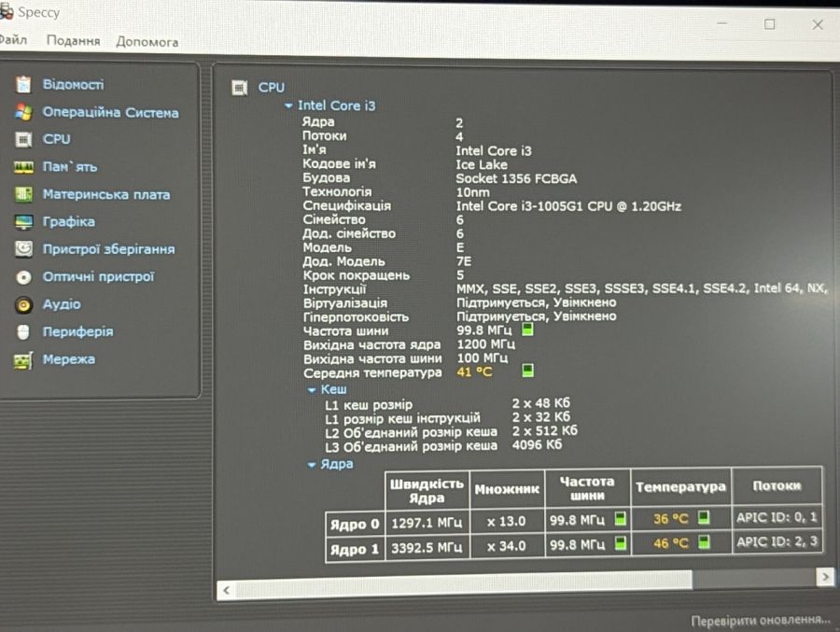Click the CPU header chip icon in main panel

tap(240, 88)
